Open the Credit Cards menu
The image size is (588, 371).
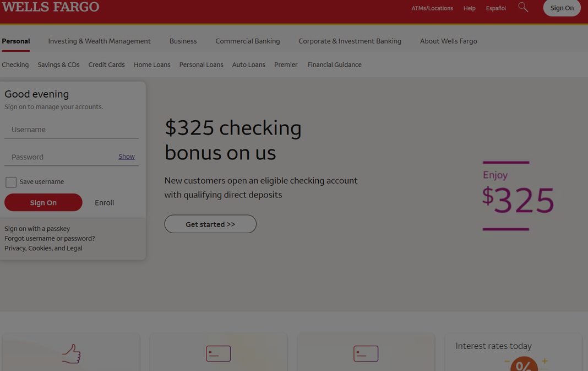click(x=106, y=64)
